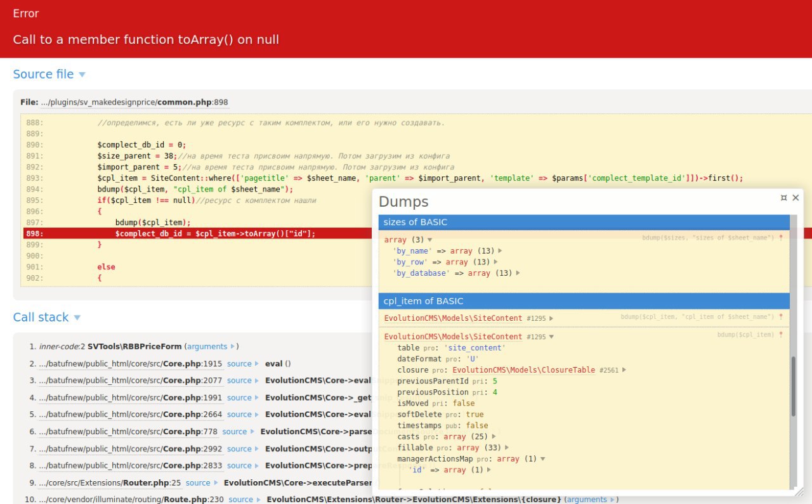This screenshot has height=504, width=812.
Task: Show source for Core.php:2833
Action: 243,466
